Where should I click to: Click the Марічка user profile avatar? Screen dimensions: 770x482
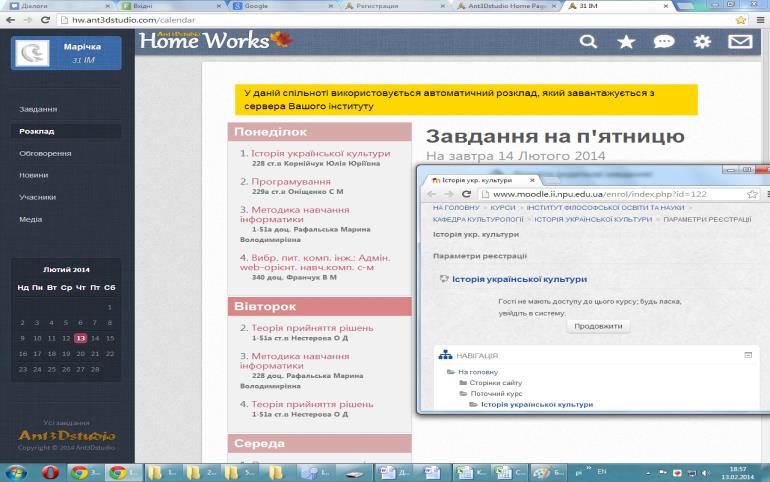35,54
